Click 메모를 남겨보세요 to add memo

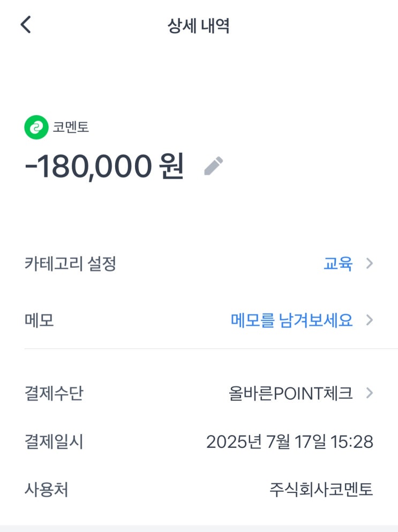(291, 320)
